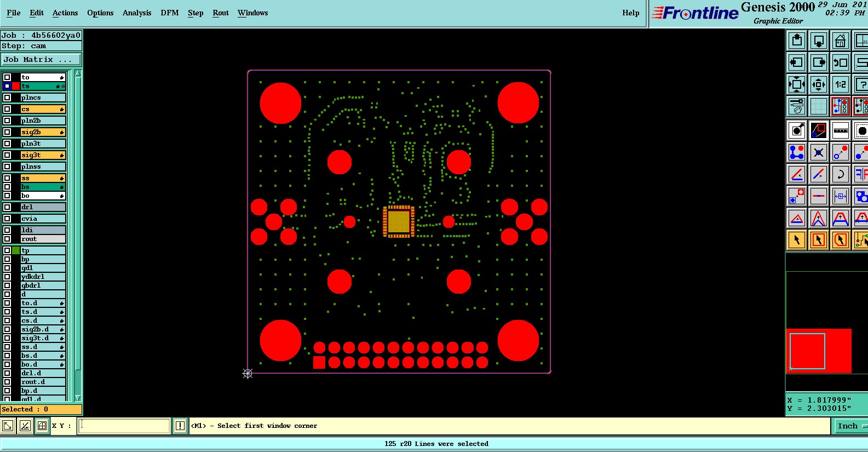Click the Job Matrix button

pos(41,59)
